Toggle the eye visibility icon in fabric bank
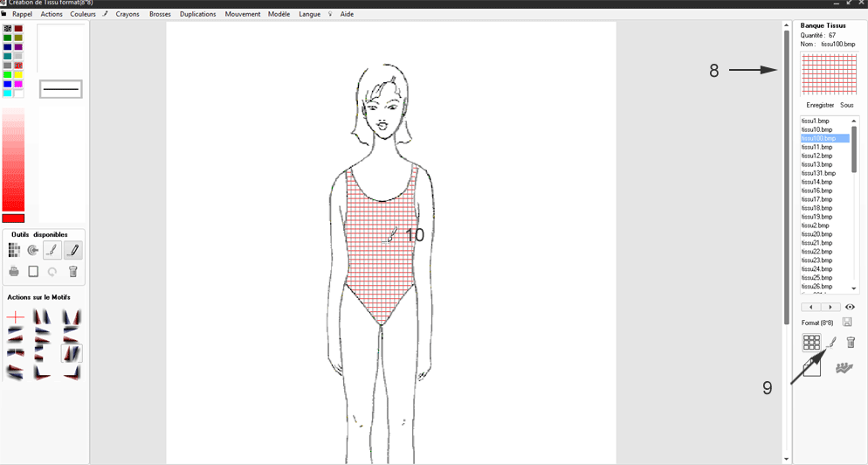Screen dimensions: 868x465 coord(850,307)
